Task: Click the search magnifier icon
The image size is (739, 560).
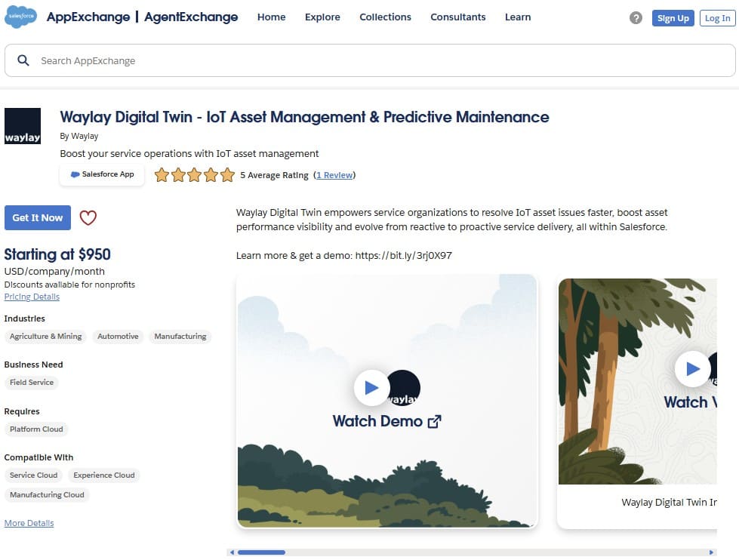Action: pyautogui.click(x=23, y=60)
